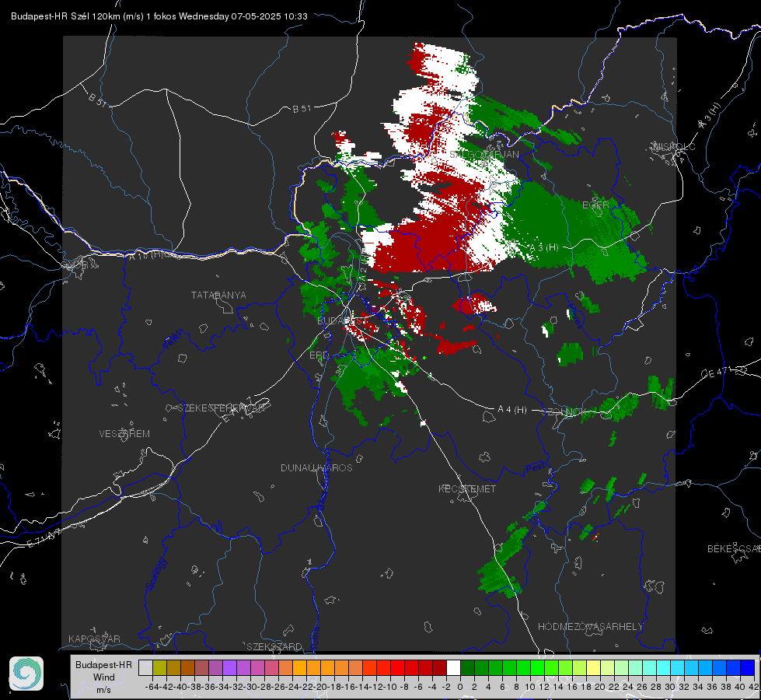
Task: Click the VESZPREM city label
Action: click(124, 434)
